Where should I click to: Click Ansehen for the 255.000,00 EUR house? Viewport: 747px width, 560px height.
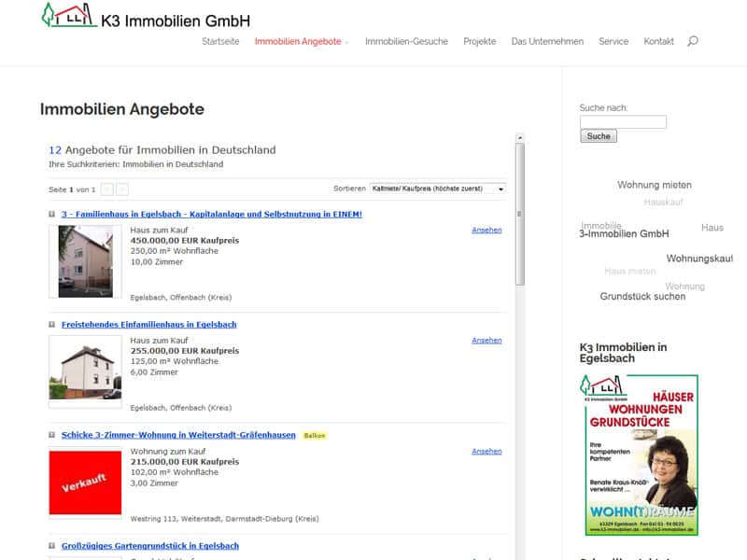(486, 341)
